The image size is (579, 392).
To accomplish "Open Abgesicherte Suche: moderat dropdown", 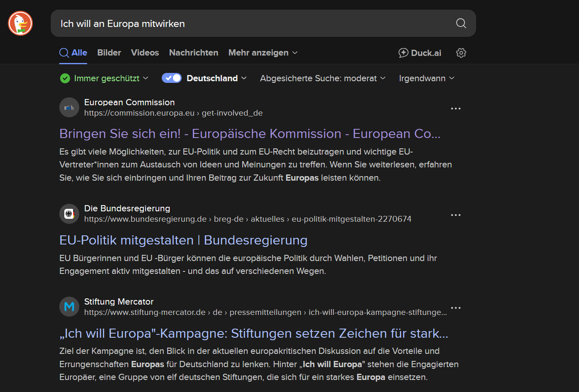I will pyautogui.click(x=323, y=78).
